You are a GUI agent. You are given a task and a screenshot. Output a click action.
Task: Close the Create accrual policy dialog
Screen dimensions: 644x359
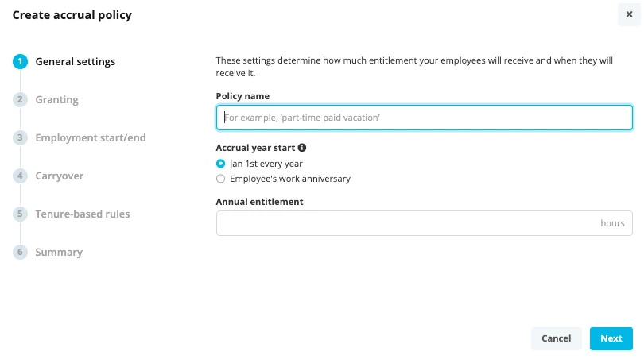point(629,14)
